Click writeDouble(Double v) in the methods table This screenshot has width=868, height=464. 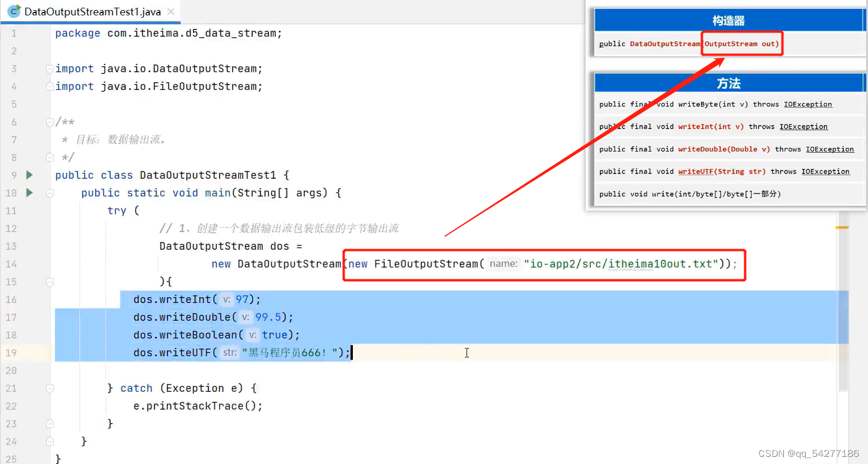[724, 149]
